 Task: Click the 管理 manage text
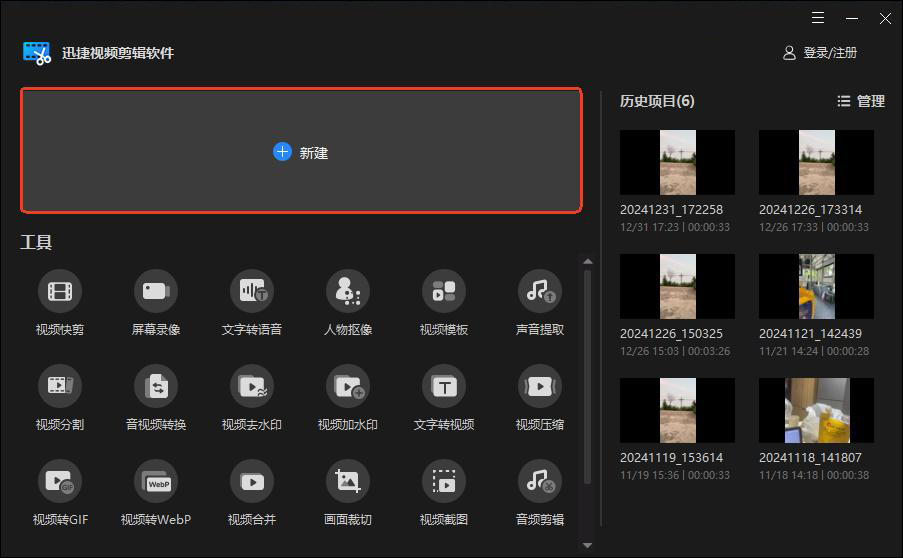pyautogui.click(x=871, y=101)
